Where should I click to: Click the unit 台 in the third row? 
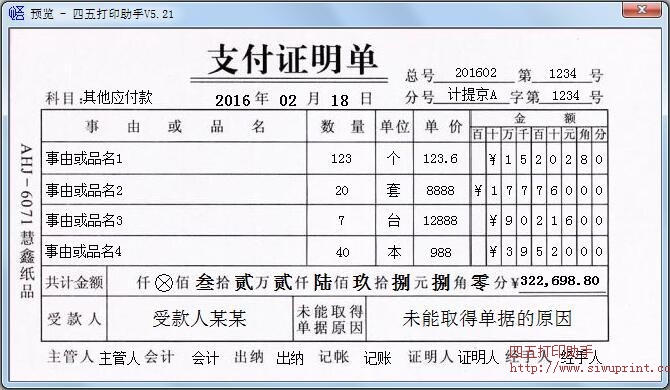[x=394, y=221]
